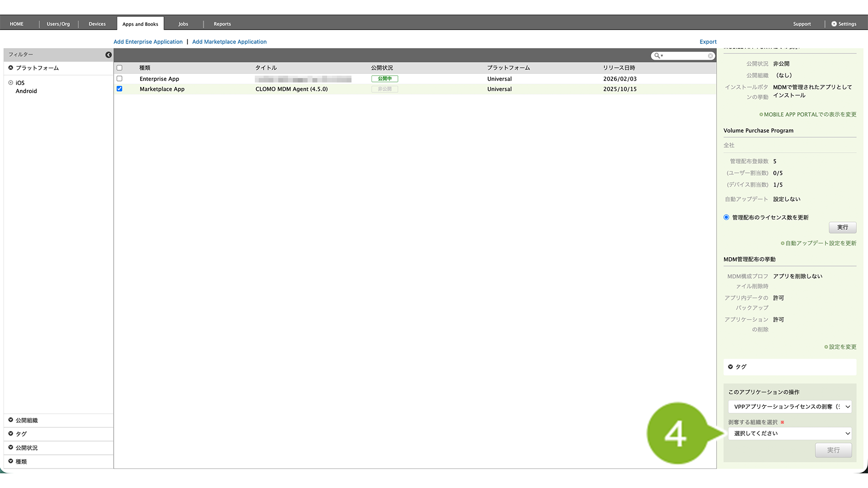Viewport: 868px width, 488px height.
Task: Uncheck the Marketplace App row checkbox
Action: click(120, 89)
